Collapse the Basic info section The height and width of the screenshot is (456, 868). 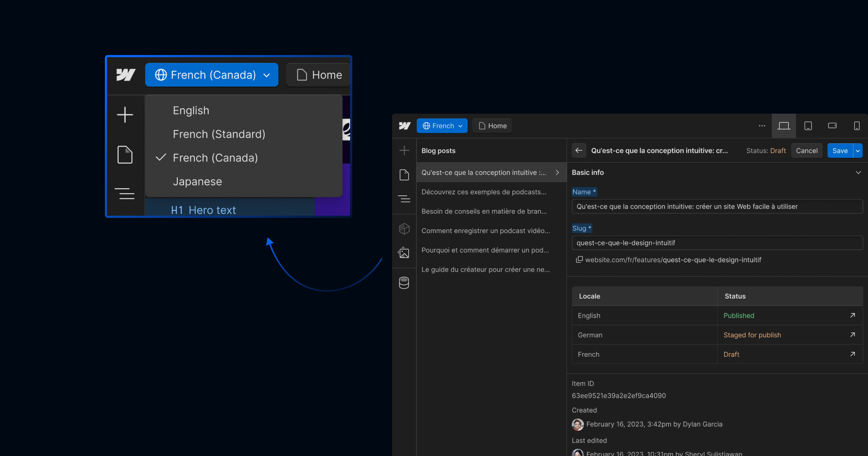(x=858, y=173)
